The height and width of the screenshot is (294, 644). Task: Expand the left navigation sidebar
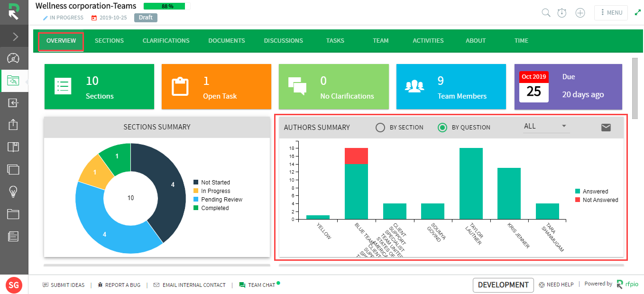click(15, 37)
